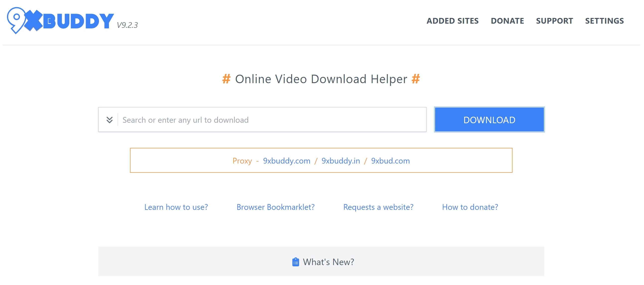The image size is (644, 285).
Task: Click the clipboard icon next to What's New
Action: tap(296, 262)
